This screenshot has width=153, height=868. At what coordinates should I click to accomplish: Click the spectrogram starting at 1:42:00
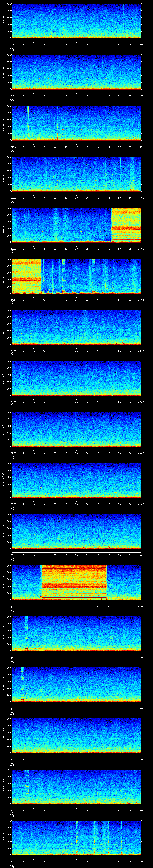76,685
